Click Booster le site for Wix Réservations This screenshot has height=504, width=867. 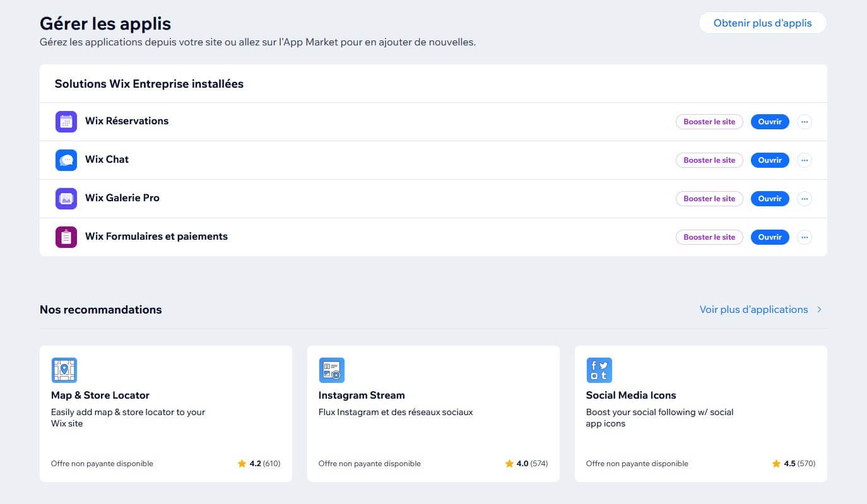pyautogui.click(x=709, y=122)
